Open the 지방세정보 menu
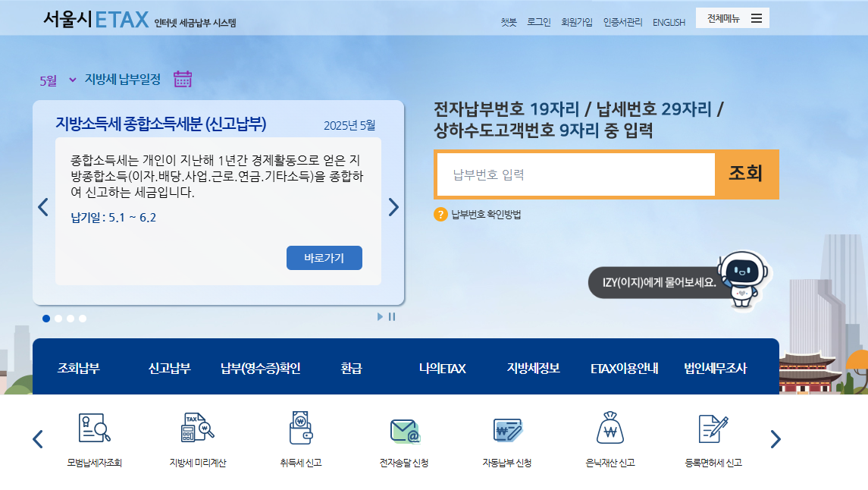This screenshot has width=868, height=490. click(533, 368)
